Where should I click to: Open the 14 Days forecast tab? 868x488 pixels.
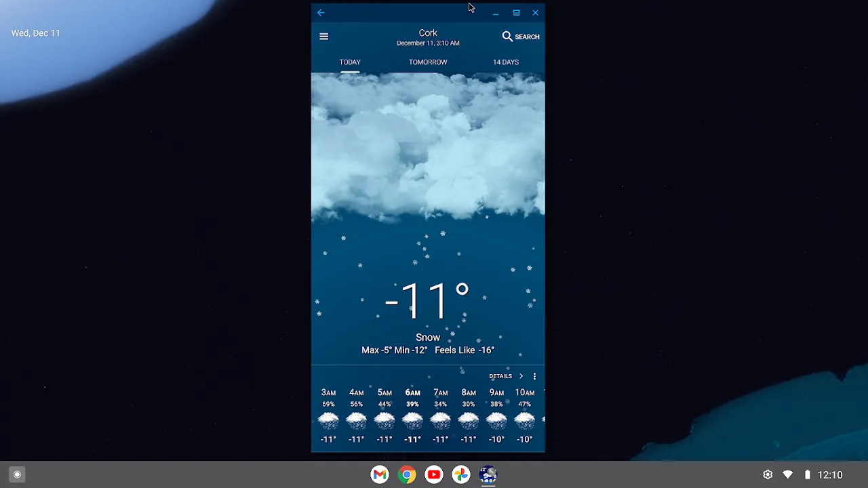tap(506, 62)
